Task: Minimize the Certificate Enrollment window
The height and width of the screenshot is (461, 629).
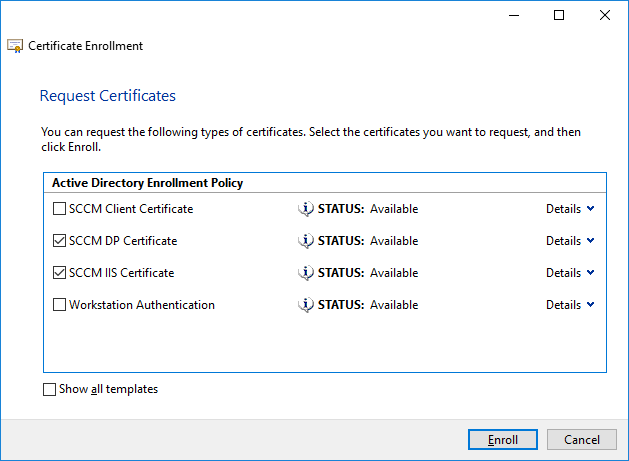Action: (x=514, y=15)
